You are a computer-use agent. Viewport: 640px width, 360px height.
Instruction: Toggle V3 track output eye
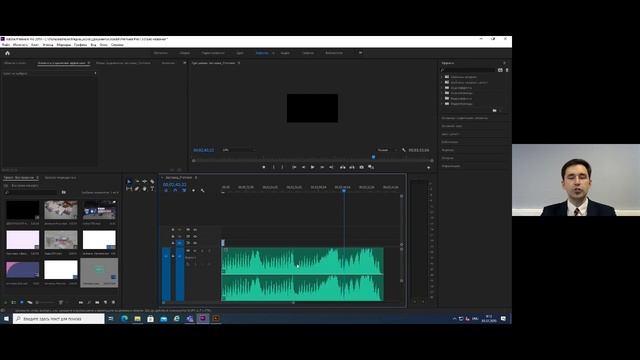coord(195,229)
